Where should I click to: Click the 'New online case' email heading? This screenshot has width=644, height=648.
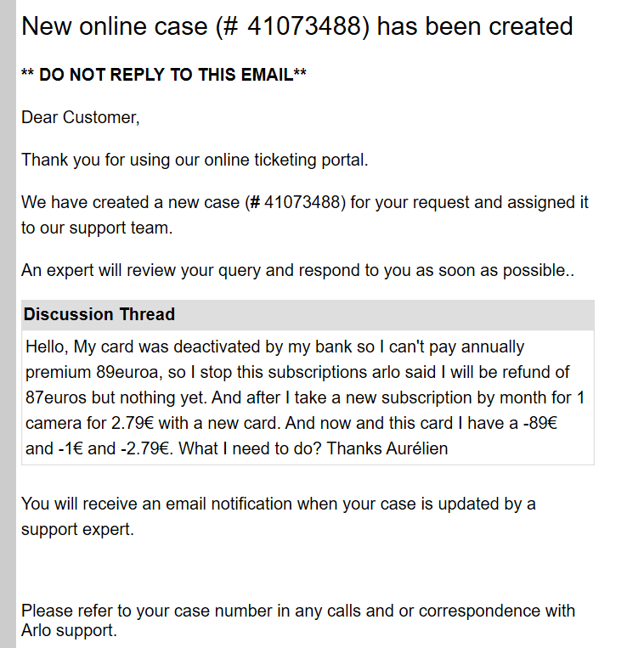click(x=297, y=26)
